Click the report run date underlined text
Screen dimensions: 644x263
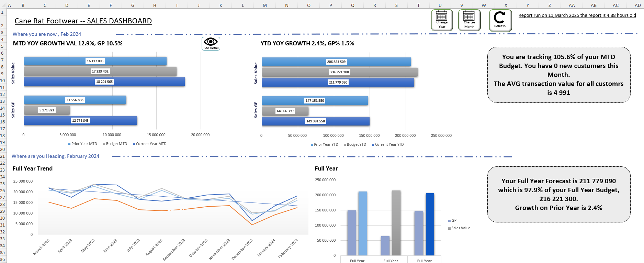point(577,15)
